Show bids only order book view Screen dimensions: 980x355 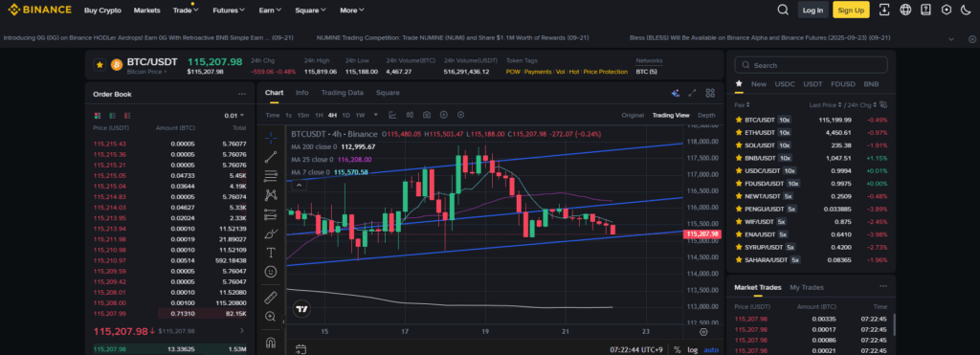[x=113, y=116]
